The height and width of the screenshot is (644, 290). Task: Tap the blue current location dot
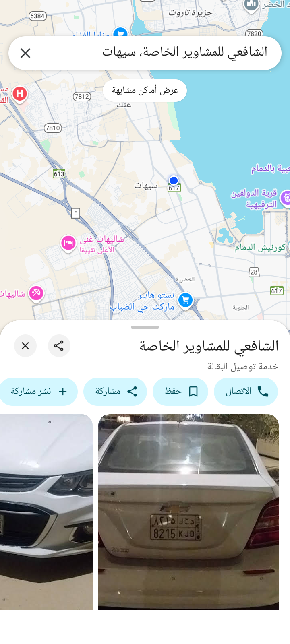point(174,180)
